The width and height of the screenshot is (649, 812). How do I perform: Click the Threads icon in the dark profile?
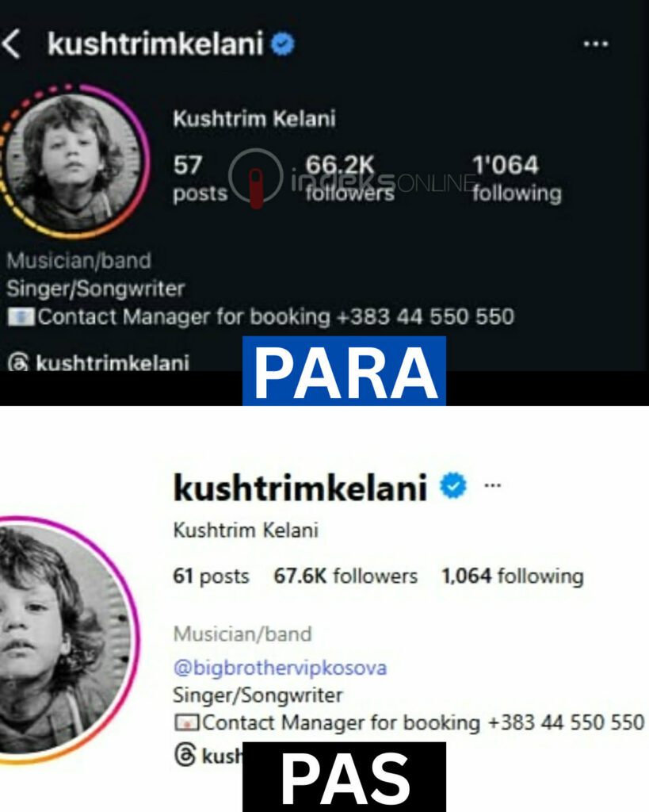(18, 362)
